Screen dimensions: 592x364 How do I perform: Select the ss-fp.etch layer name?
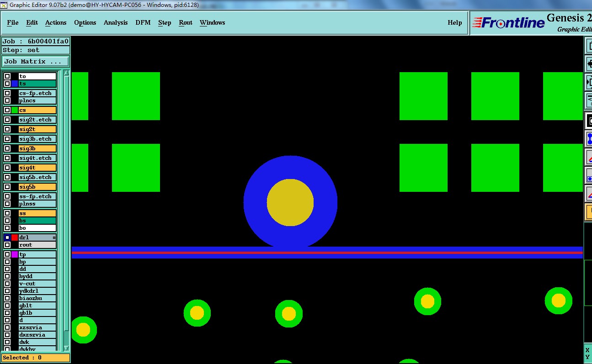pos(37,196)
